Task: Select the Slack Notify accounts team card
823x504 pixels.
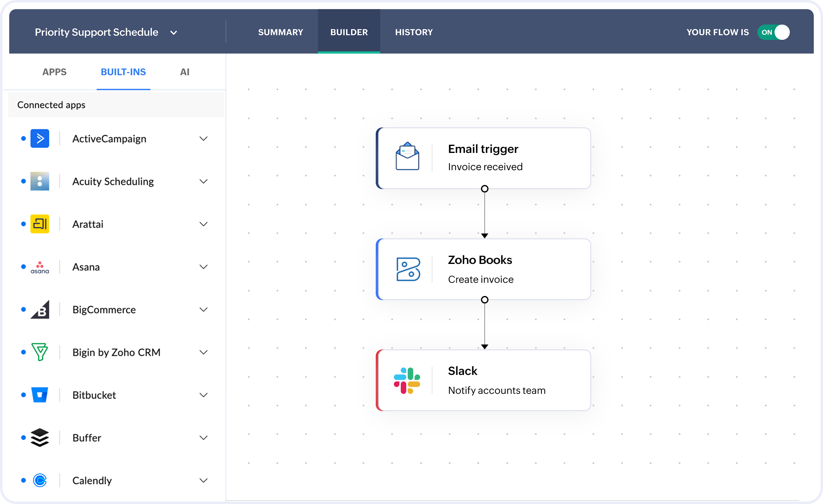Action: click(483, 380)
